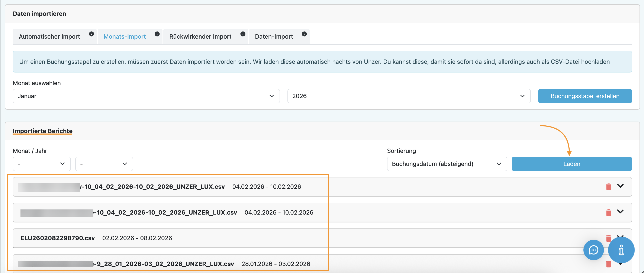
Task: Open the Januar month dropdown
Action: point(146,96)
